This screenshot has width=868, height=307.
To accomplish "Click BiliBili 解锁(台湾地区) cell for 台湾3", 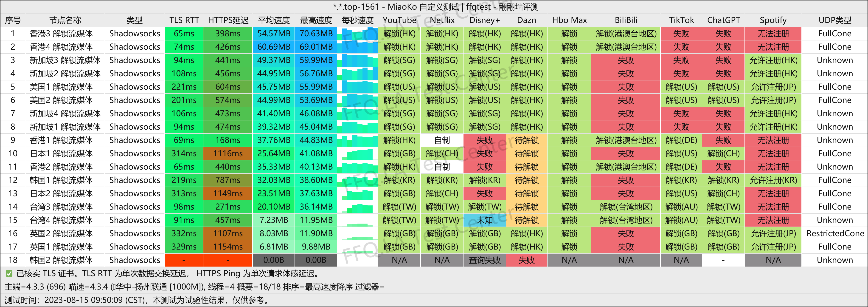I will (x=626, y=207).
